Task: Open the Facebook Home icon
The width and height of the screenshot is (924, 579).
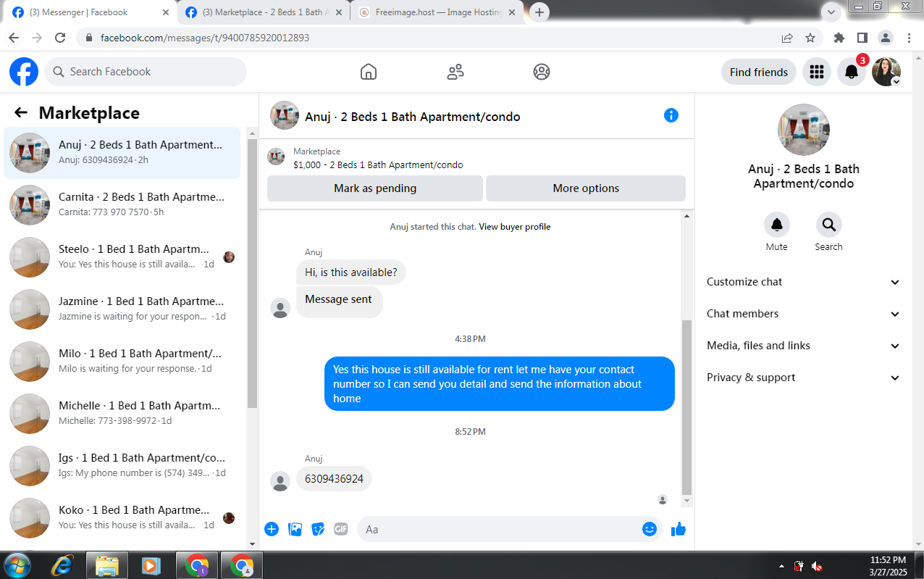Action: point(369,72)
